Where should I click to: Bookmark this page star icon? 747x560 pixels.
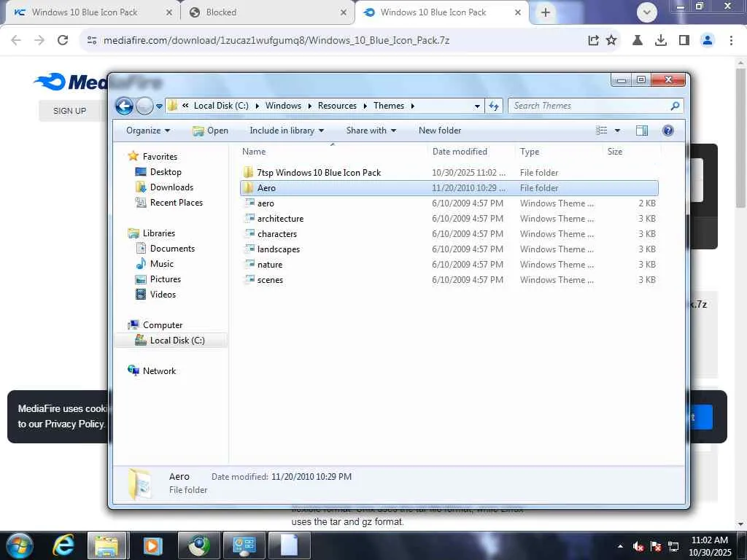point(611,41)
